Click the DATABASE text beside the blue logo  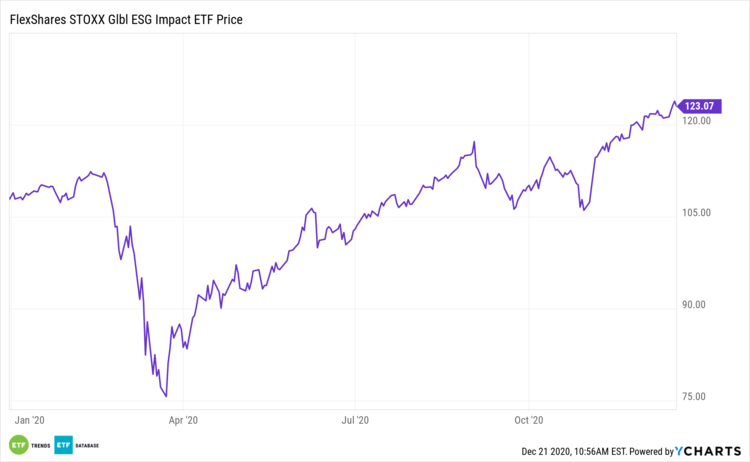tap(86, 444)
